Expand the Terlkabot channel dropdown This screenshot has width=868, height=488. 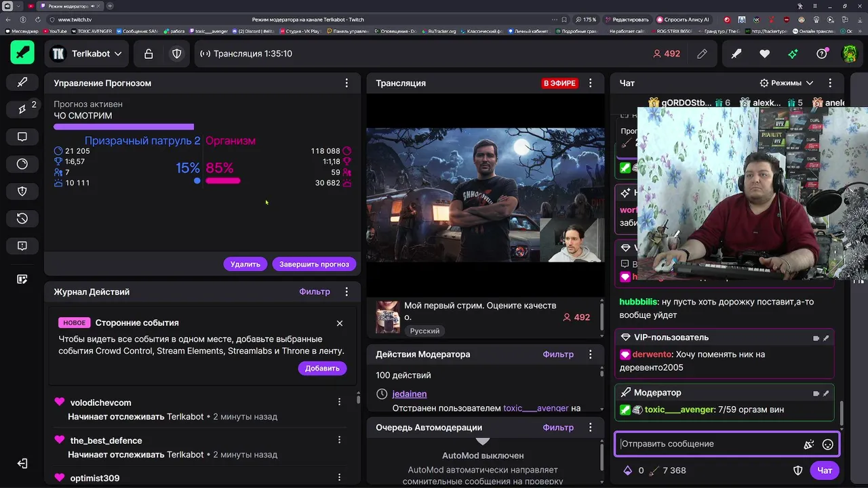pos(87,54)
